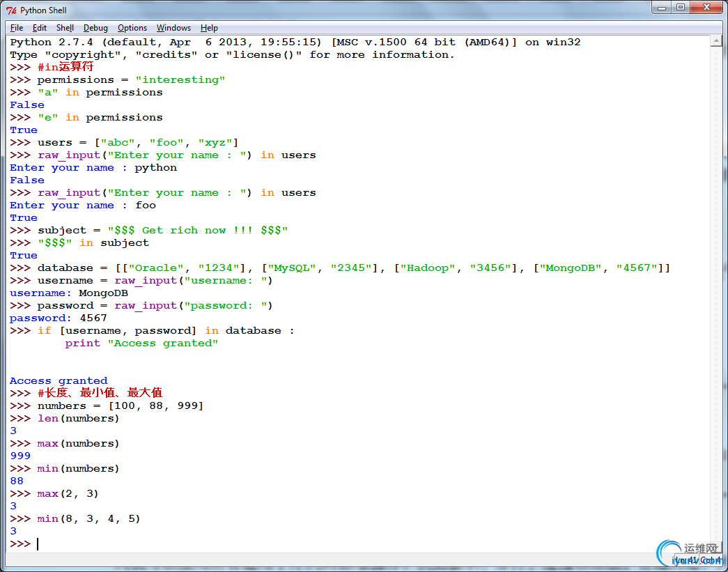Click the 88 output value

pyautogui.click(x=17, y=481)
